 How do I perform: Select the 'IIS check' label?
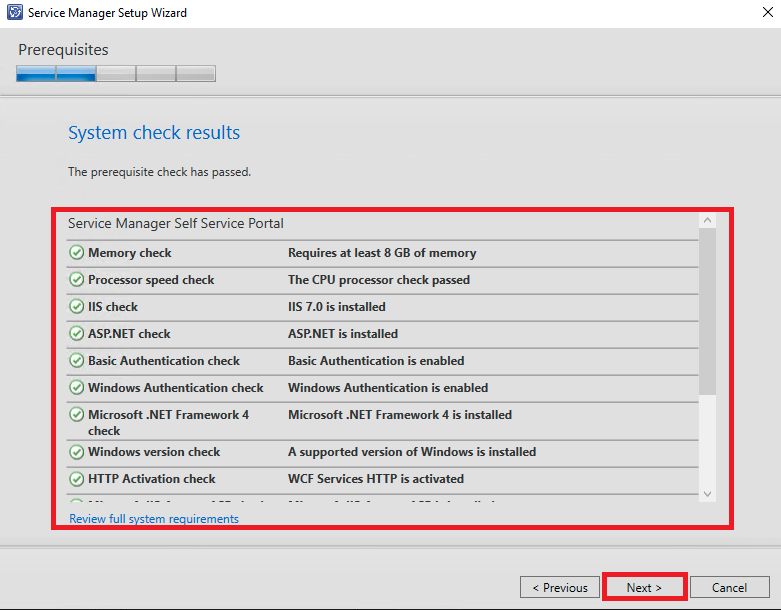(113, 307)
